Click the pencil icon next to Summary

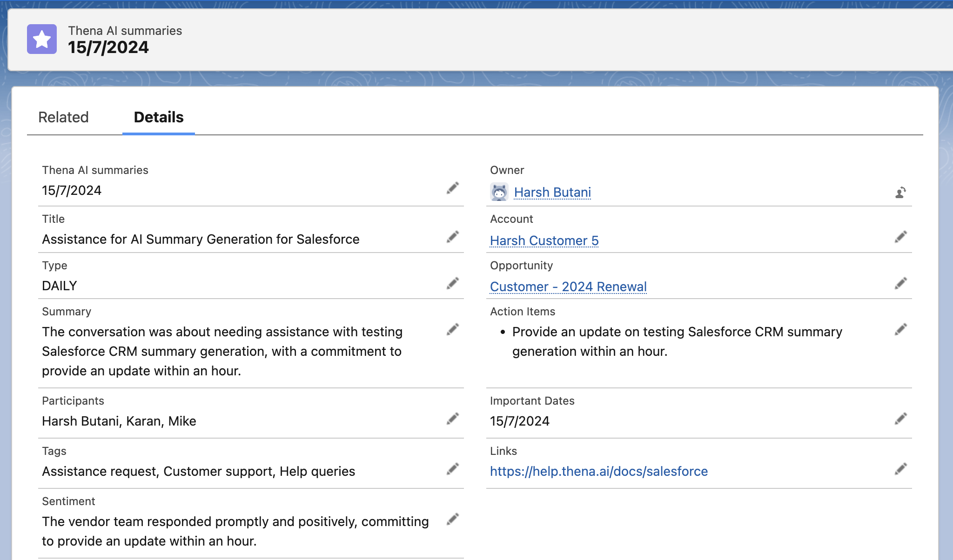(453, 330)
